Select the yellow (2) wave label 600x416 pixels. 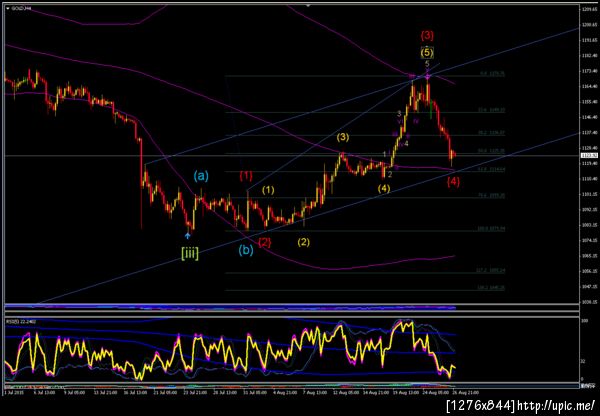(304, 242)
